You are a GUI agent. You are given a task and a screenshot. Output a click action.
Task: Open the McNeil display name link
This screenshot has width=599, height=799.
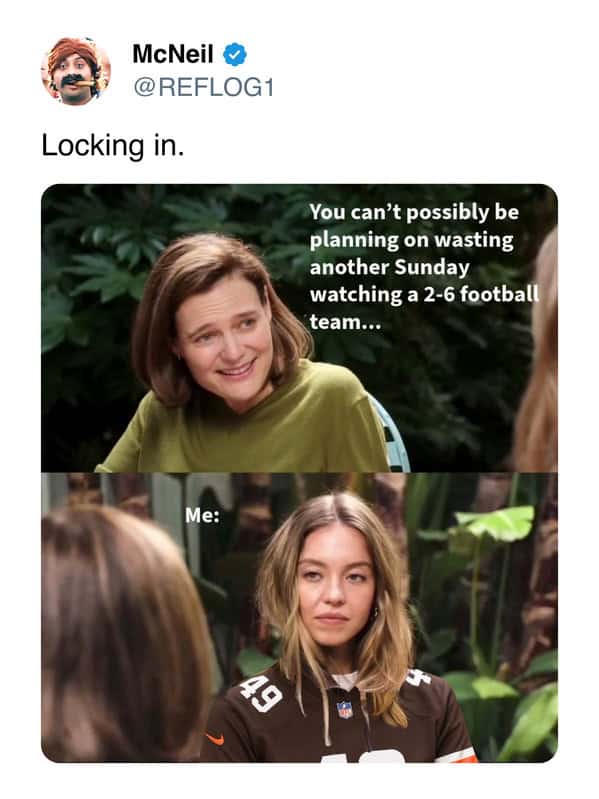(173, 54)
